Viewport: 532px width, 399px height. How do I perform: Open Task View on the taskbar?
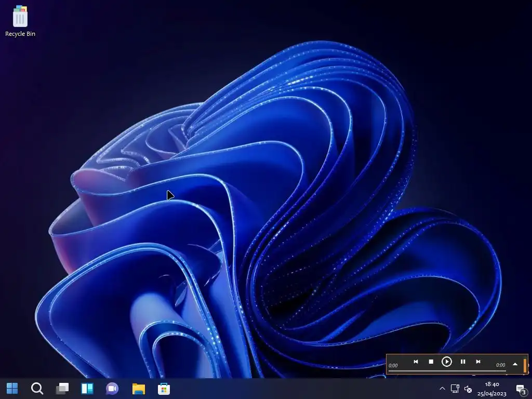pos(62,389)
